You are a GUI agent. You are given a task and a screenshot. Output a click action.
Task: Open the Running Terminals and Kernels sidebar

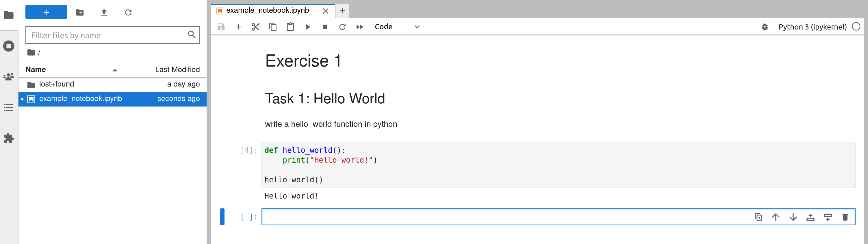9,46
